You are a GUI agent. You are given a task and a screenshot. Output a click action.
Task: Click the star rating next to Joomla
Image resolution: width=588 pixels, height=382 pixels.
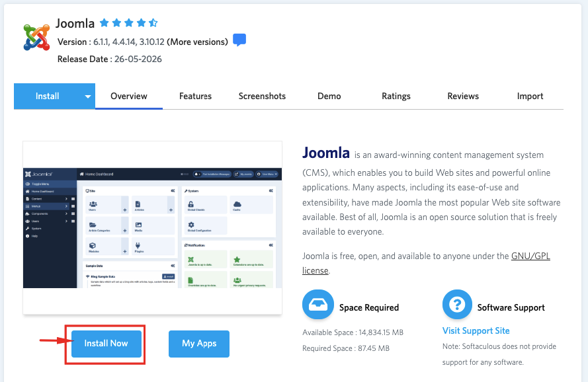click(128, 23)
